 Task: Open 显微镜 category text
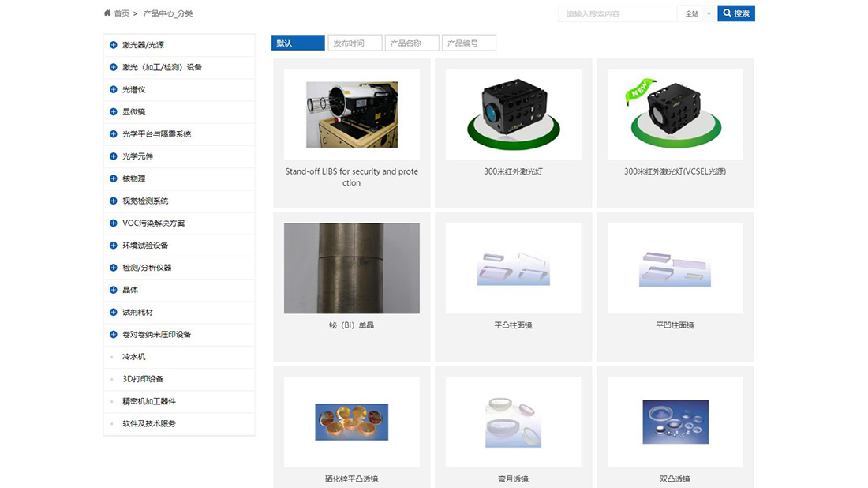coord(134,111)
